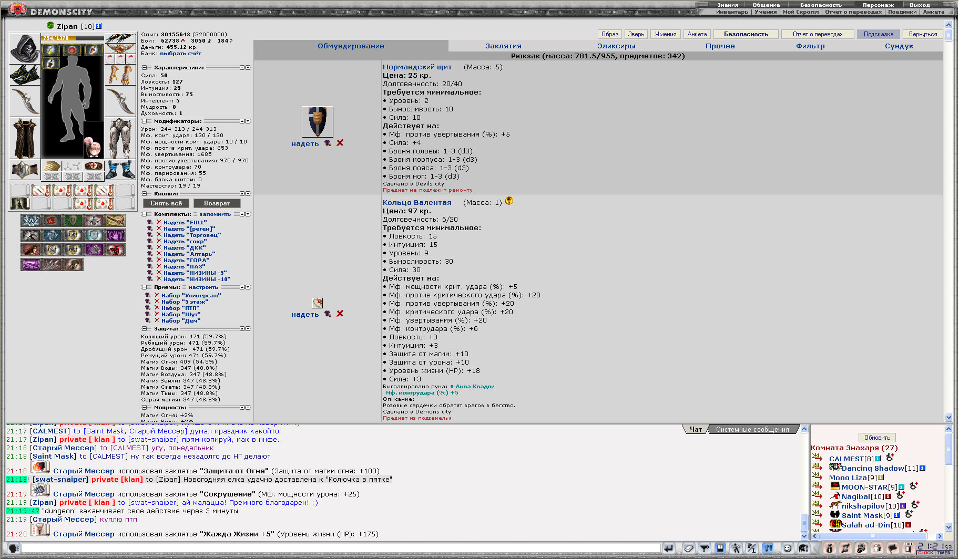Click the coins trade icon

[861, 548]
